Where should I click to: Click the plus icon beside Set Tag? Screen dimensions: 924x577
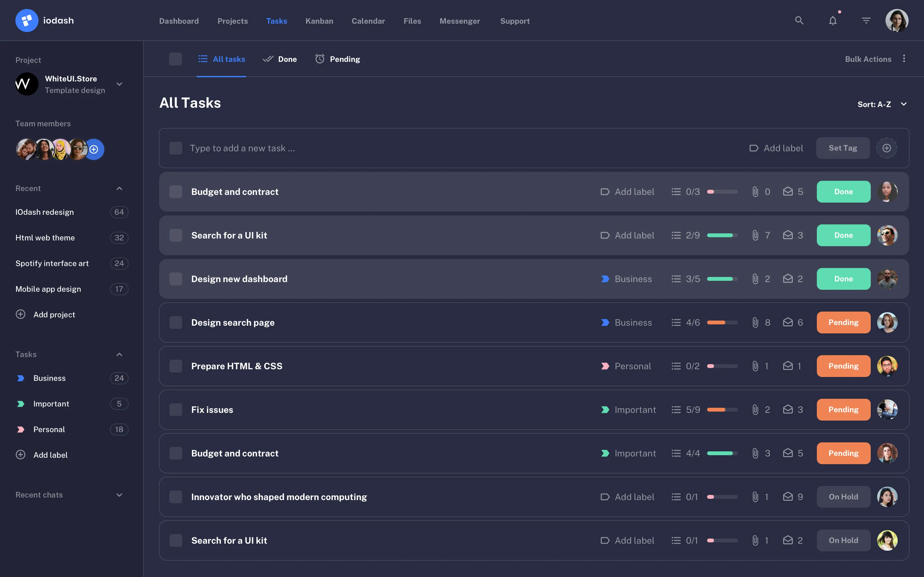[x=886, y=148]
